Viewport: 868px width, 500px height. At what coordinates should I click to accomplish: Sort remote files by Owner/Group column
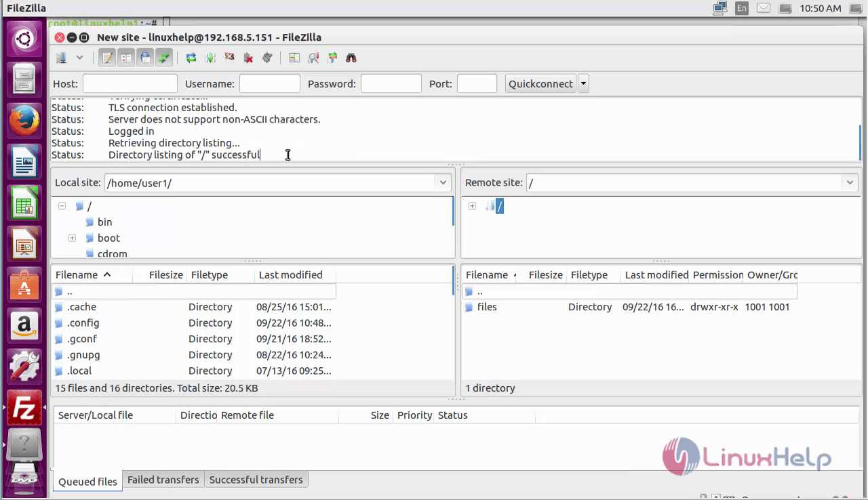click(x=772, y=275)
